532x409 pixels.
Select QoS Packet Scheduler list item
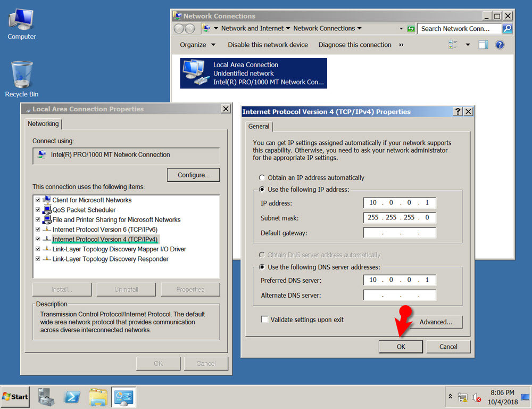pos(84,210)
